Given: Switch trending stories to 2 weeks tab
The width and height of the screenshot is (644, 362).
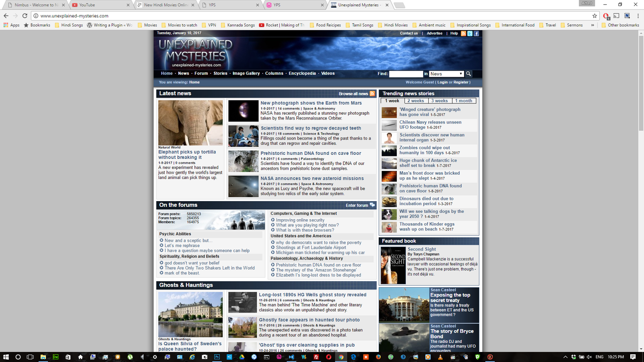Looking at the screenshot, I should pos(415,101).
